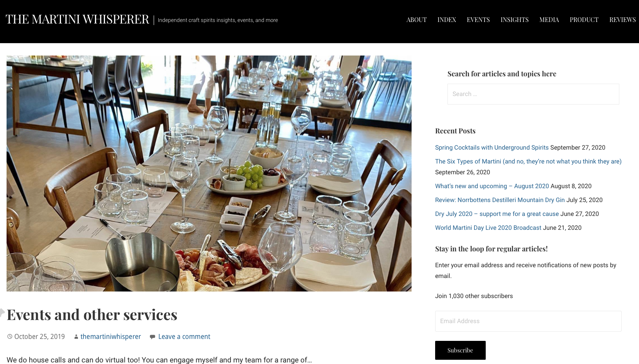Viewport: 639px width, 364px height.
Task: Click the comment bubble icon
Action: pyautogui.click(x=153, y=337)
